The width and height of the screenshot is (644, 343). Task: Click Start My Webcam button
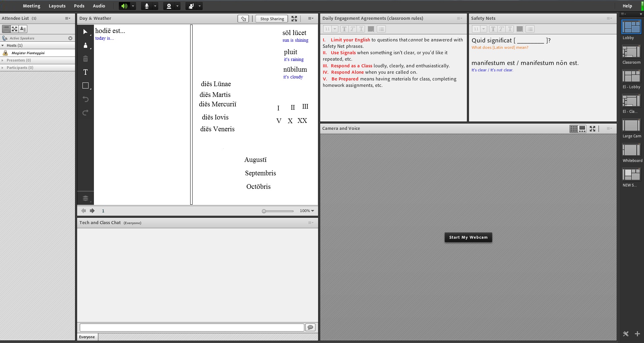[468, 237]
